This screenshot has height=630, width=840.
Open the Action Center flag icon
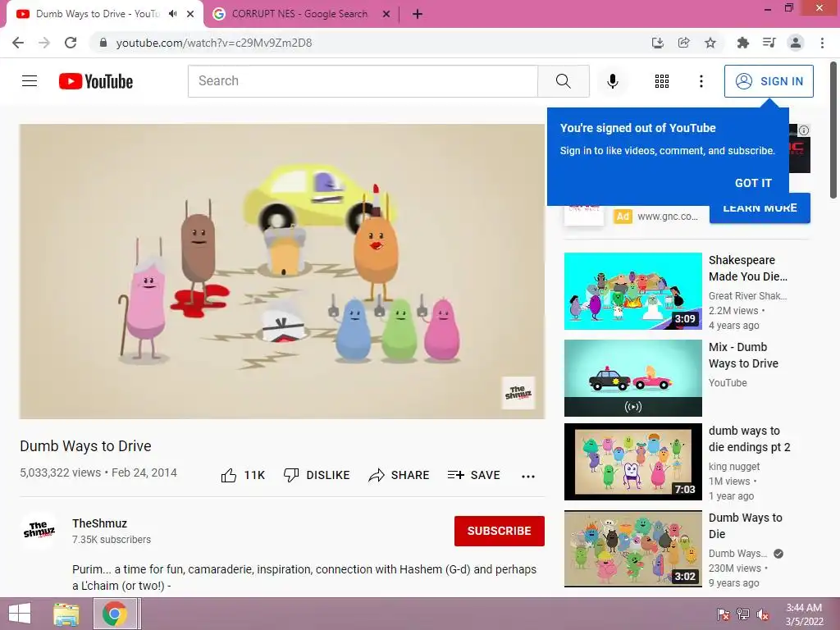tap(723, 614)
